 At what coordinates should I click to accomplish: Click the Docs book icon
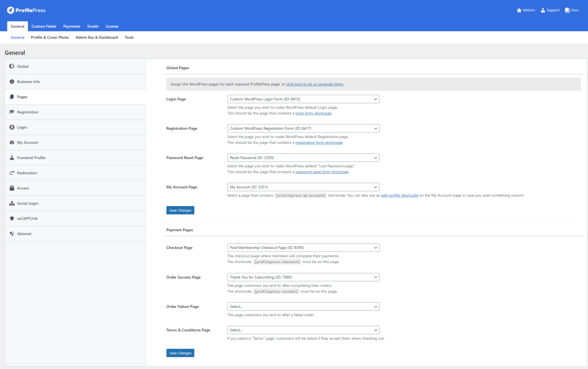pos(567,10)
